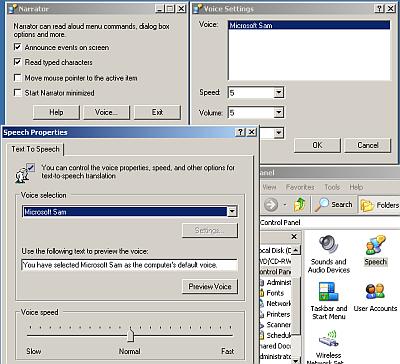
Task: Click the Voice... button in Narrator
Action: (x=106, y=112)
